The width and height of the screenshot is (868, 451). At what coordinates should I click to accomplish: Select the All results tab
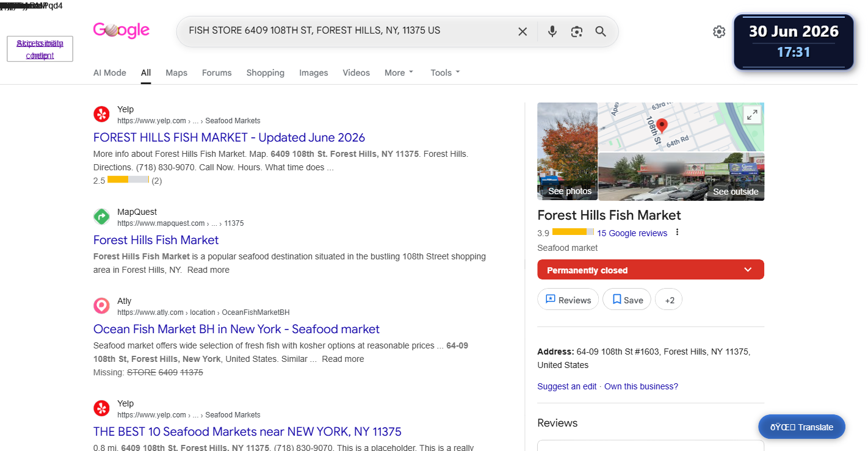click(x=146, y=73)
